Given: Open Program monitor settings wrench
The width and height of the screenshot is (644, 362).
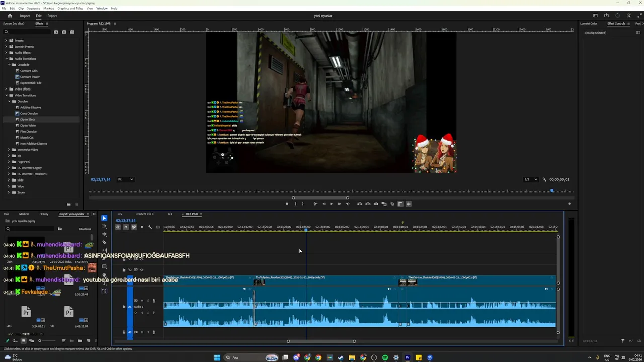Looking at the screenshot, I should point(544,179).
